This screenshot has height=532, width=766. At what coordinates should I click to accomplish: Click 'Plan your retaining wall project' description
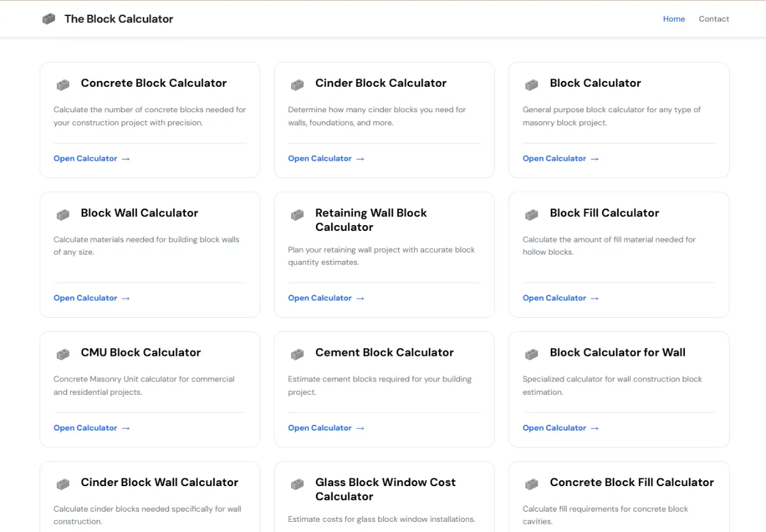[382, 256]
